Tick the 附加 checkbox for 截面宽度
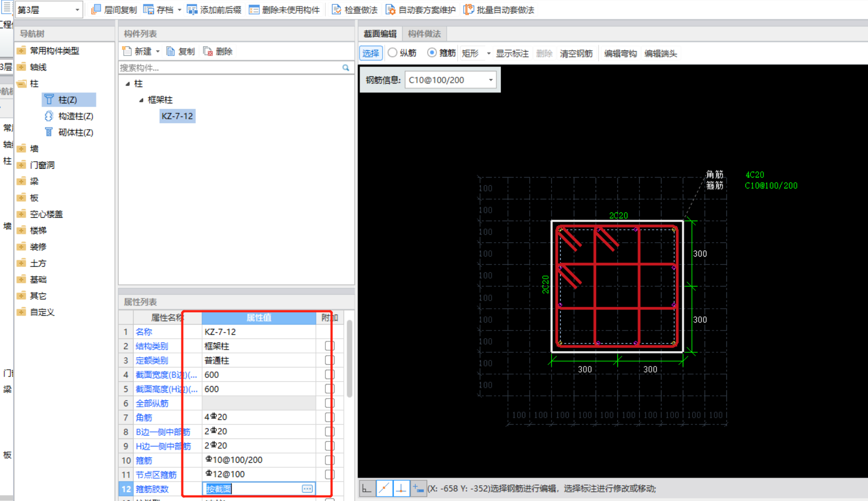Image resolution: width=868 pixels, height=501 pixels. click(x=330, y=374)
